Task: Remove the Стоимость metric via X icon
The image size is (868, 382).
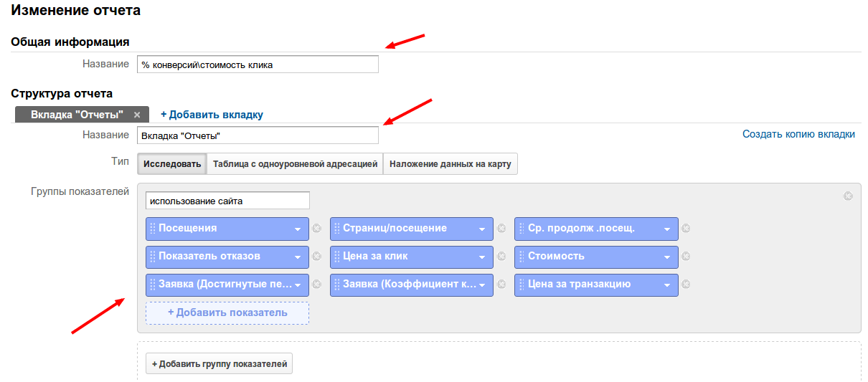Action: (686, 257)
